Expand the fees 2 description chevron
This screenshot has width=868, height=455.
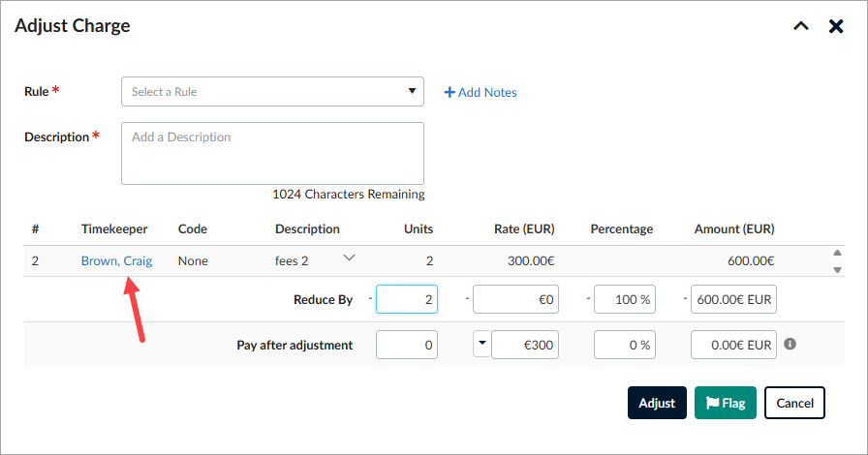[x=349, y=258]
